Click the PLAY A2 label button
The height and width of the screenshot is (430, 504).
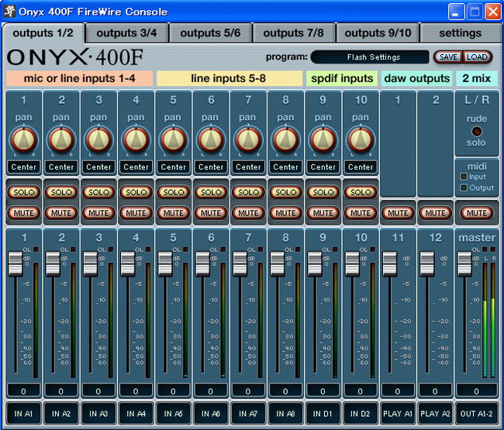point(435,413)
